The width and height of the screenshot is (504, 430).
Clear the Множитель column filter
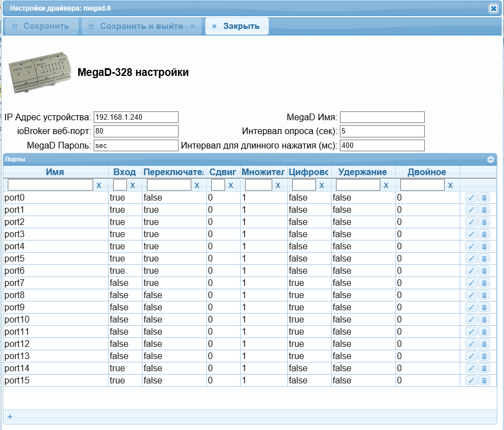pyautogui.click(x=278, y=185)
